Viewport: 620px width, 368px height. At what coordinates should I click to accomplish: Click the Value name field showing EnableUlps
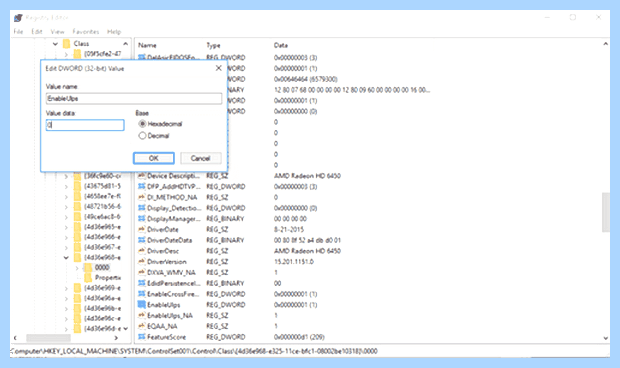[134, 98]
